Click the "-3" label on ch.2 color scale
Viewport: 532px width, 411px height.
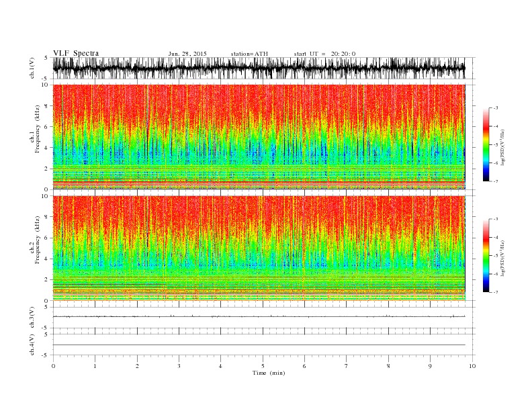tap(496, 219)
